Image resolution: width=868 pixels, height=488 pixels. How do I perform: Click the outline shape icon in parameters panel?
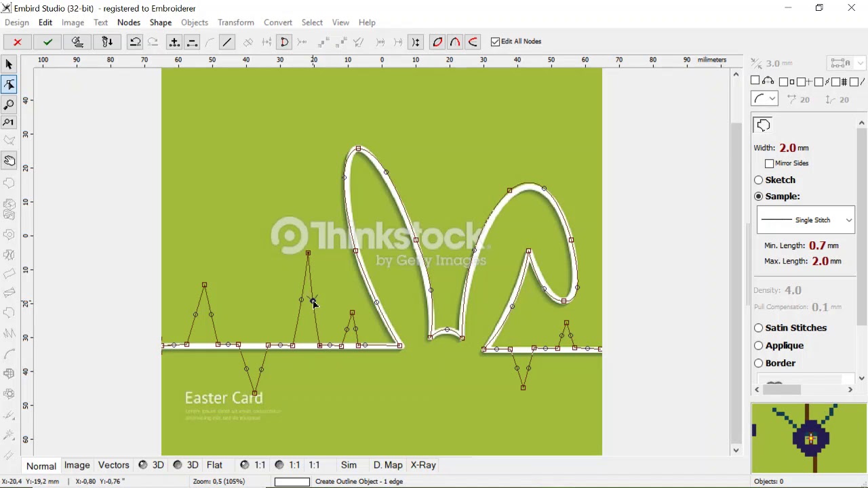pyautogui.click(x=764, y=125)
